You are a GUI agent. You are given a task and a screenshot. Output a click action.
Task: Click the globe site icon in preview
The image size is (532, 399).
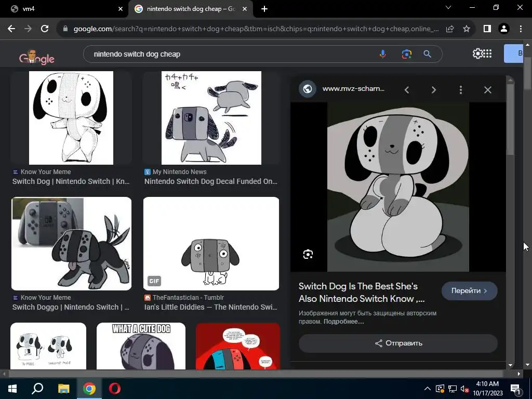[308, 89]
